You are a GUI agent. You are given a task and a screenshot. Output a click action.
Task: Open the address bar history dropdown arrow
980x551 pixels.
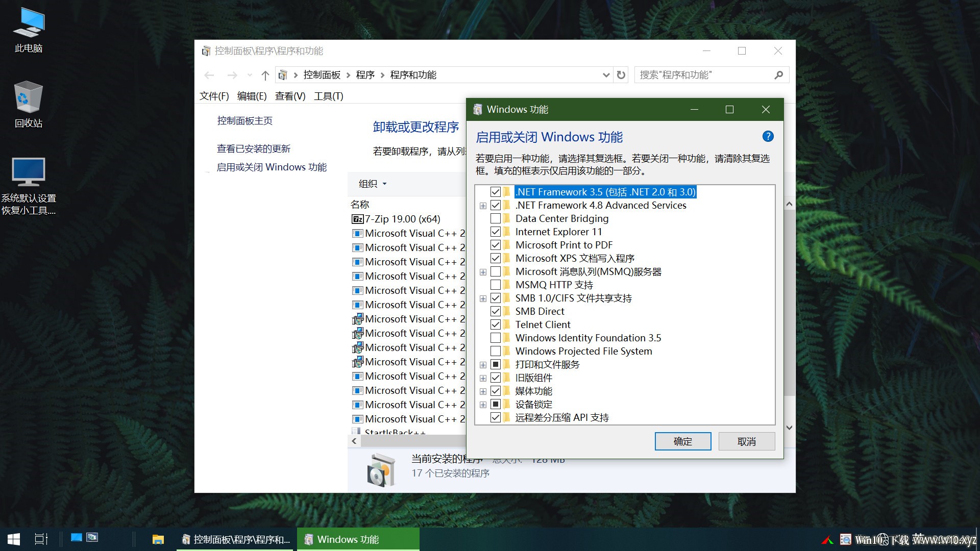(606, 75)
